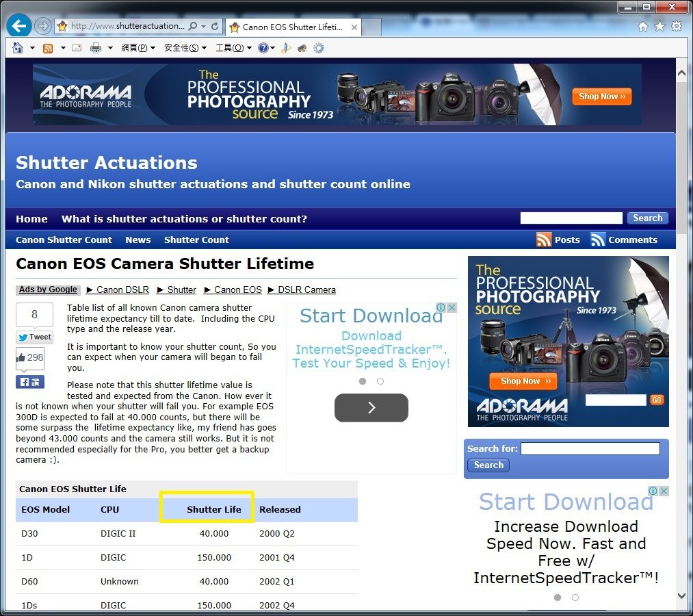Image resolution: width=693 pixels, height=616 pixels.
Task: Click the page scrollbar up arrow
Action: (x=681, y=73)
